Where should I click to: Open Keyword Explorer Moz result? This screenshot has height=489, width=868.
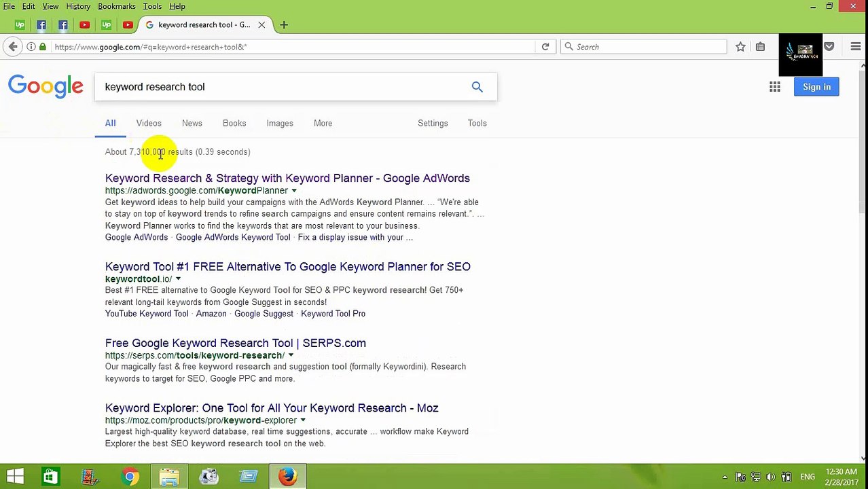tap(272, 408)
